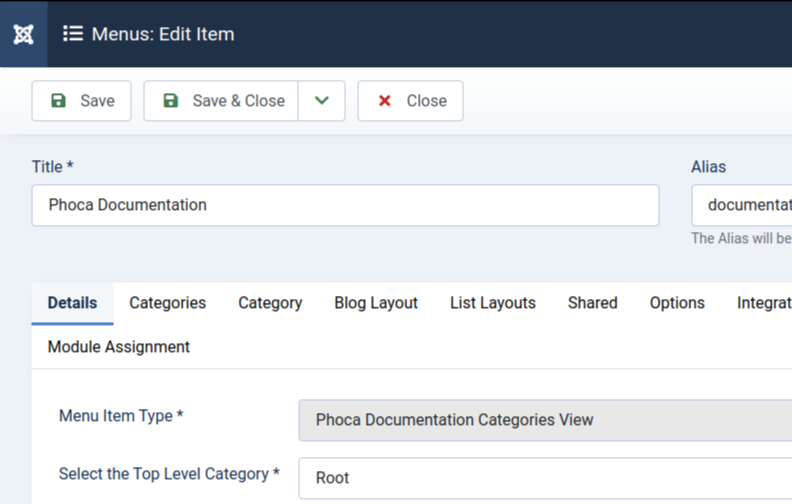Screen dimensions: 792x504
Task: Click the Menu Item Type field
Action: pos(545,420)
